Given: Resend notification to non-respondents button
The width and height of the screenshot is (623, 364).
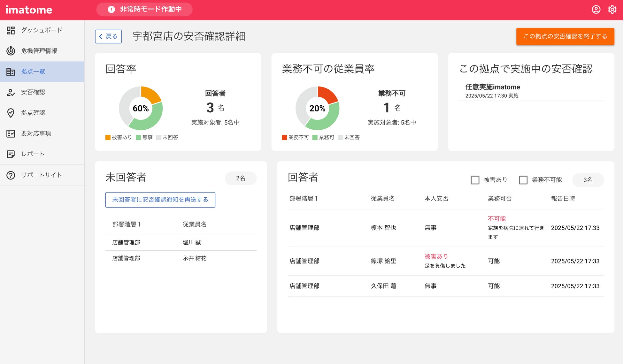Looking at the screenshot, I should coord(160,200).
